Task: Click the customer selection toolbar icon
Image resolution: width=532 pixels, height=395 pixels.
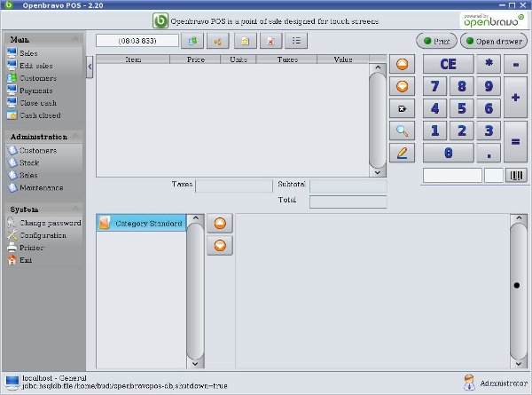Action: coord(192,41)
